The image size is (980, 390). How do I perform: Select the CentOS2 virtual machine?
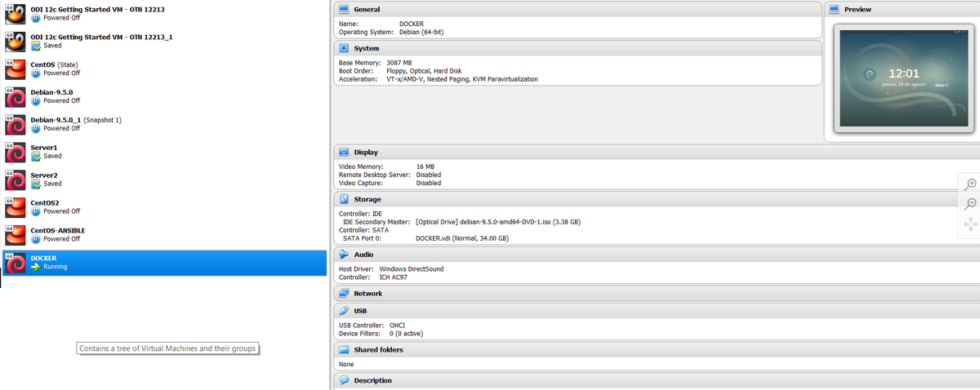(x=164, y=207)
